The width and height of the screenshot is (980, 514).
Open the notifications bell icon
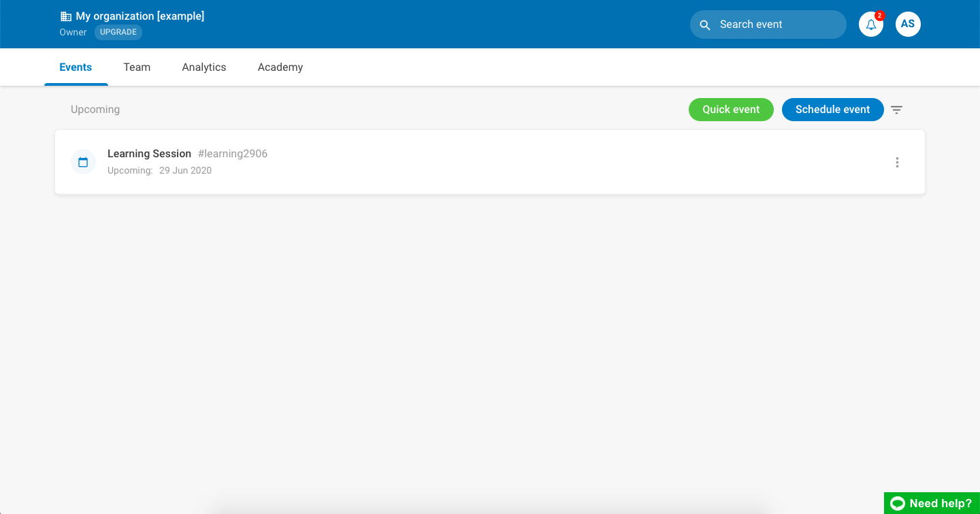pyautogui.click(x=871, y=25)
